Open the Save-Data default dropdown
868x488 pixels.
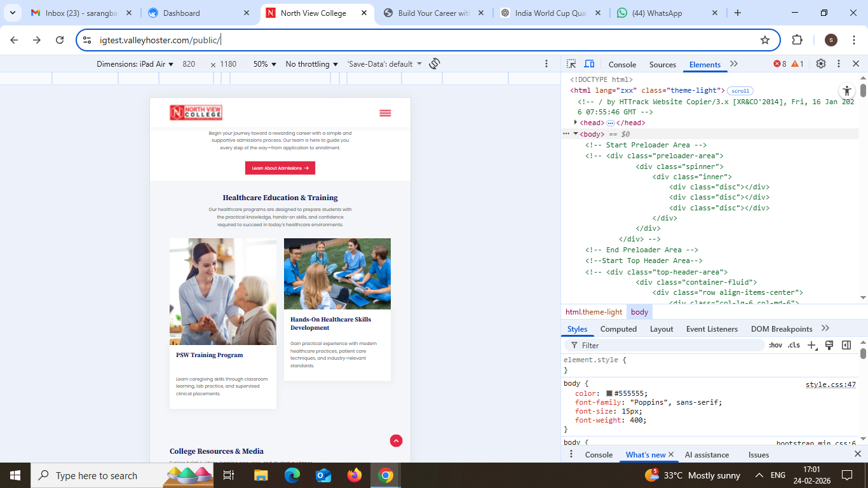pos(384,64)
